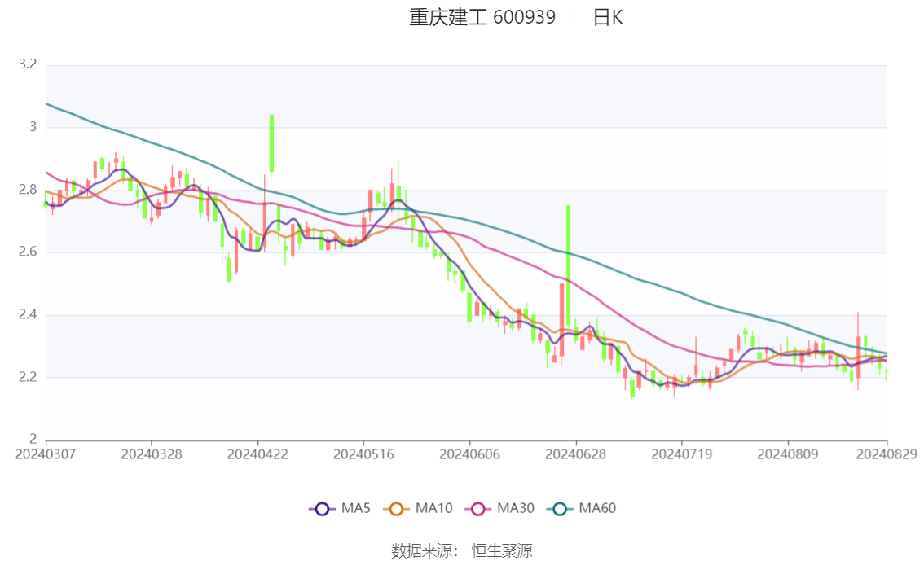The image size is (924, 561).
Task: Click the data source text 数据来源: 恒生聚源
Action: (462, 551)
